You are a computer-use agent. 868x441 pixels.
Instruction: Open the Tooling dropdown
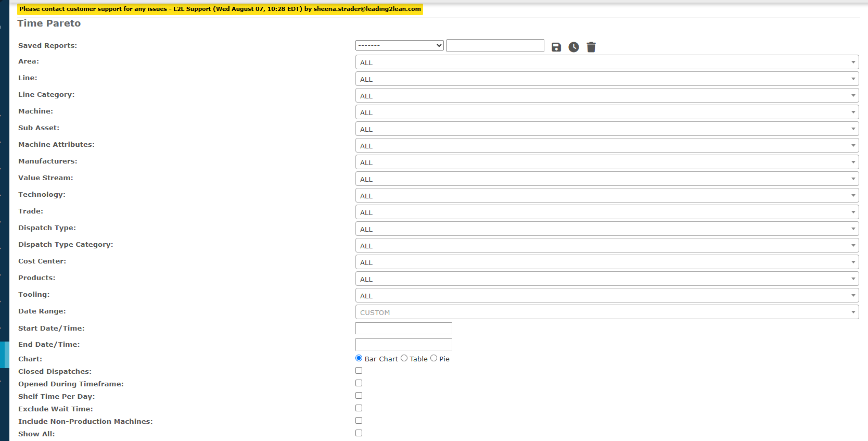[607, 296]
